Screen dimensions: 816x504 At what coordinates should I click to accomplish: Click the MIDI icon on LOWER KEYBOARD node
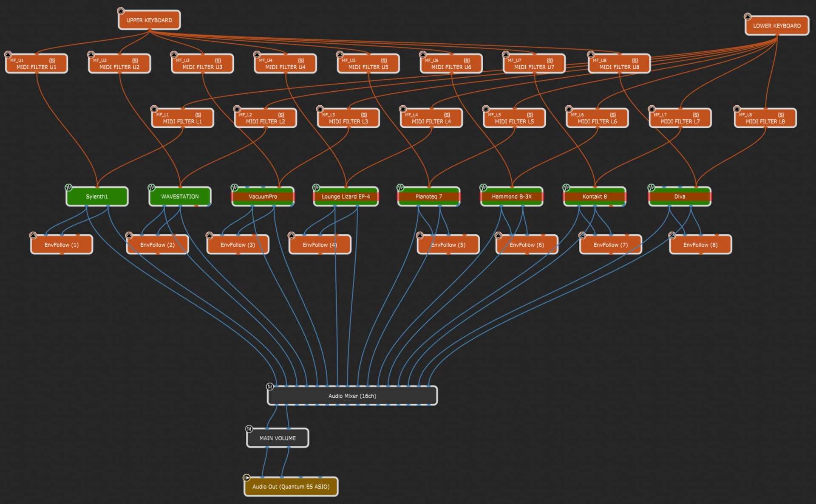click(x=748, y=17)
